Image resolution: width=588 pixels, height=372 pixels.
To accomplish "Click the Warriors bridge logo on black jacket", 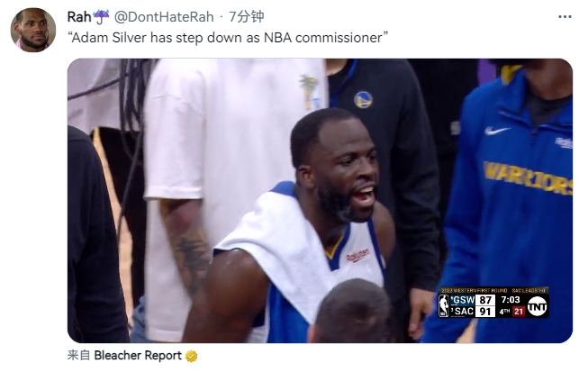I will click(x=363, y=100).
